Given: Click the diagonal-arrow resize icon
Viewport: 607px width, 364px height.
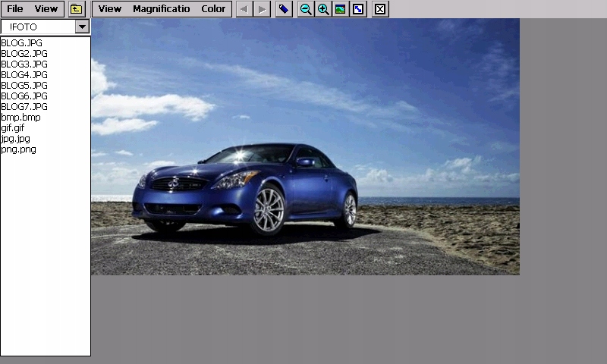Looking at the screenshot, I should pyautogui.click(x=358, y=9).
